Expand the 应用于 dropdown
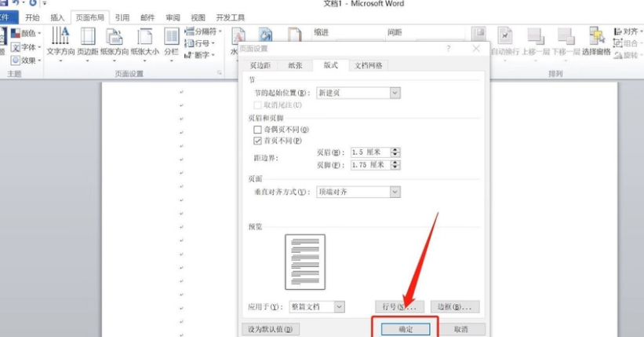The height and width of the screenshot is (337, 644). [339, 306]
